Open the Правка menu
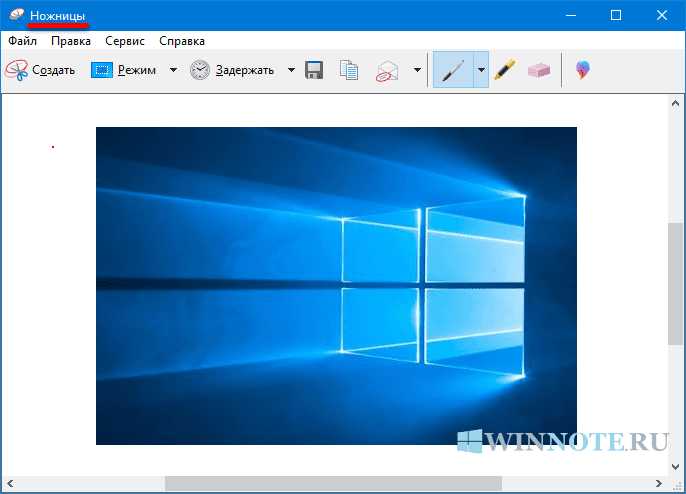Screen dimensions: 686x494 (71, 41)
